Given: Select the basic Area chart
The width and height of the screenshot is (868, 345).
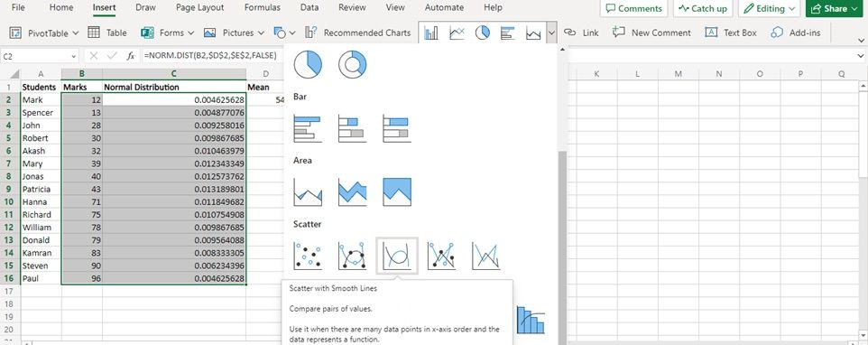Looking at the screenshot, I should coord(308,192).
